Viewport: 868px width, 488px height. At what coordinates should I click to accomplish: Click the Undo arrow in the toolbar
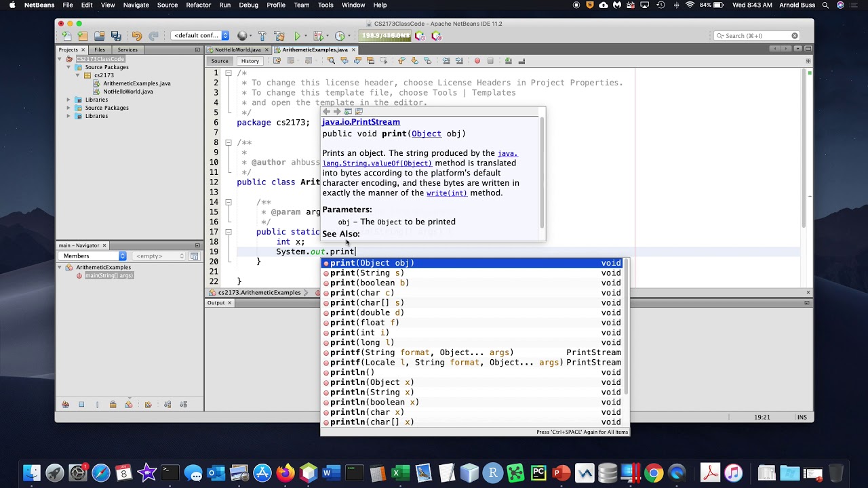coord(137,36)
